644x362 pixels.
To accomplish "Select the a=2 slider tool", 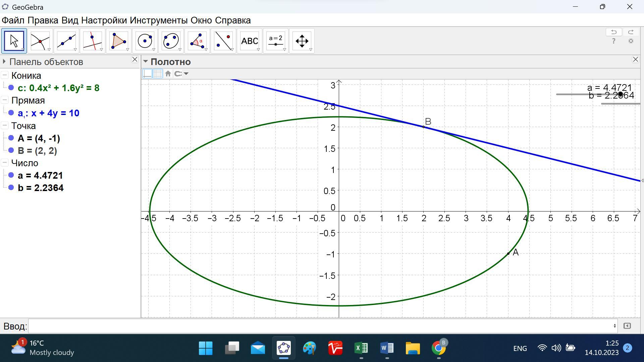I will click(276, 41).
